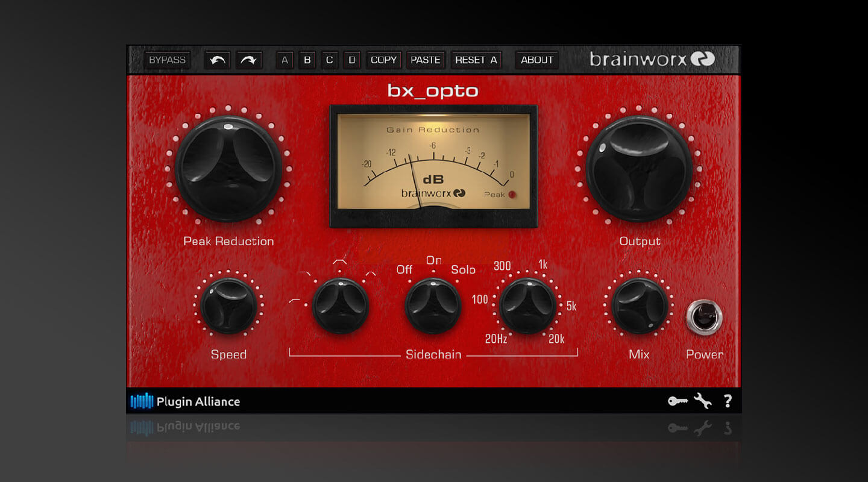Click the Peak Reduction knob
The width and height of the screenshot is (868, 482).
point(228,169)
